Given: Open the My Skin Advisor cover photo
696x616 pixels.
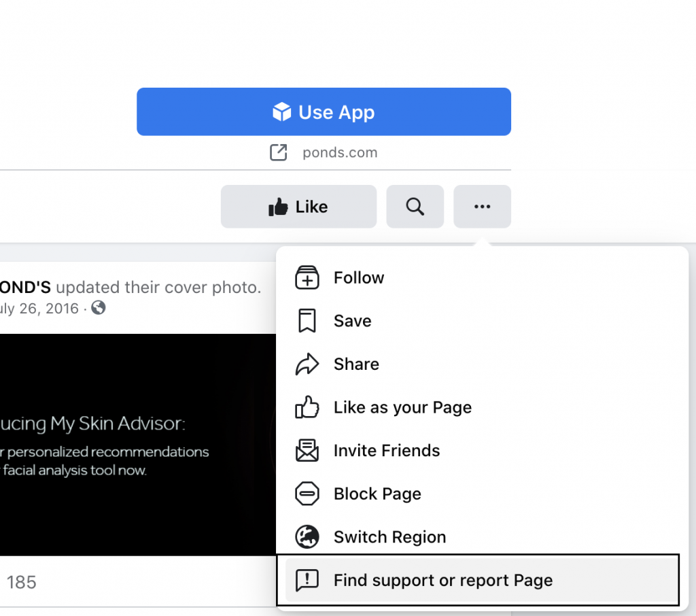Looking at the screenshot, I should pos(137,445).
